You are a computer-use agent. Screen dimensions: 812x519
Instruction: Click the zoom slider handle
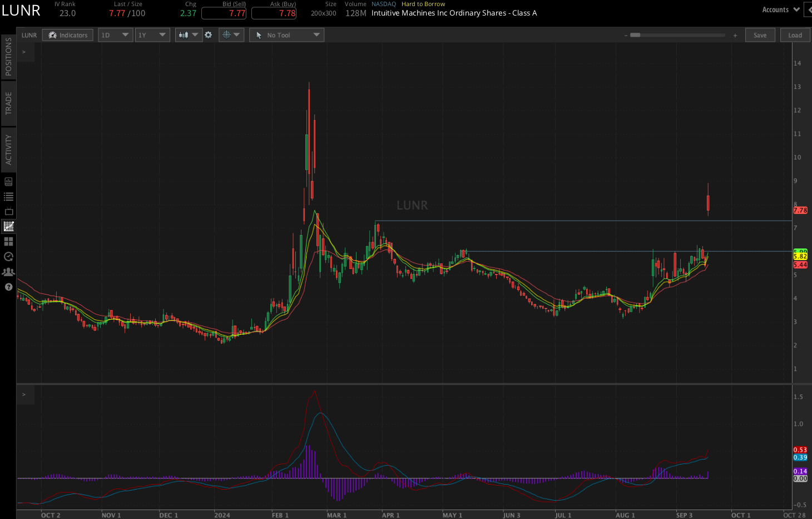[x=635, y=35]
